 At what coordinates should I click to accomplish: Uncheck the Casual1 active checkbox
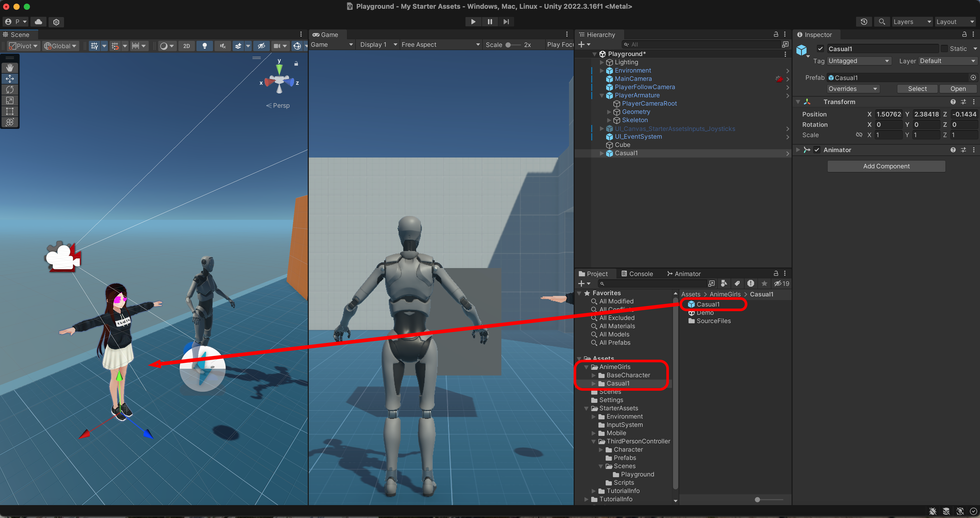(820, 49)
